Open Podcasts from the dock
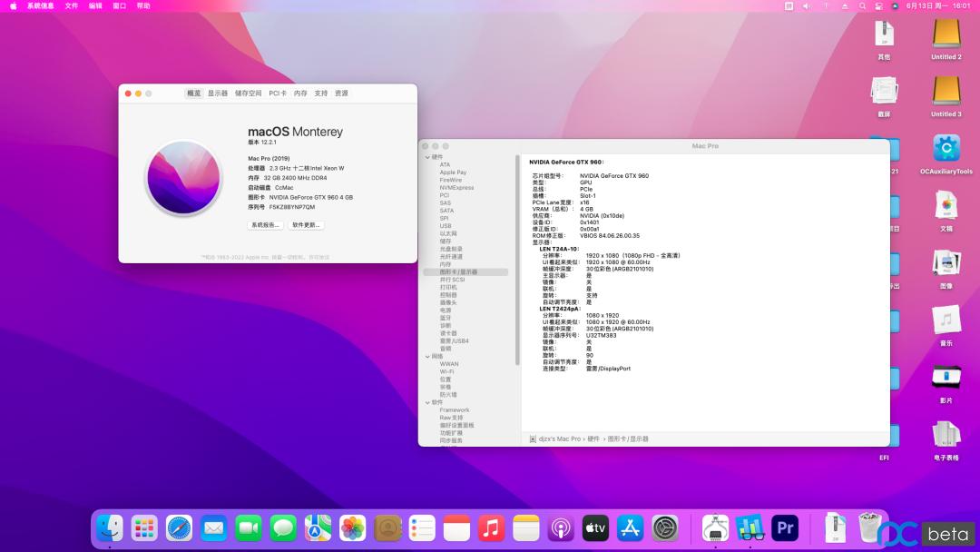The image size is (980, 552). click(561, 527)
